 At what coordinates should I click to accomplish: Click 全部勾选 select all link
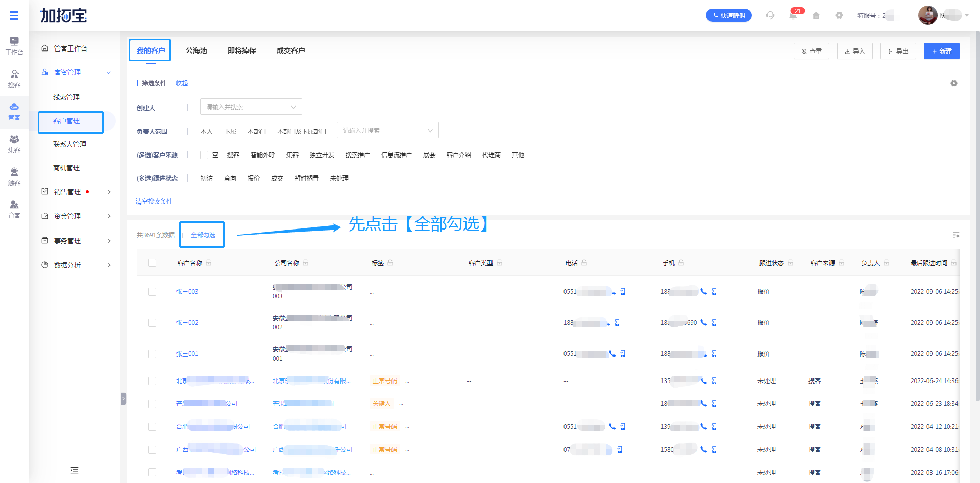point(203,235)
